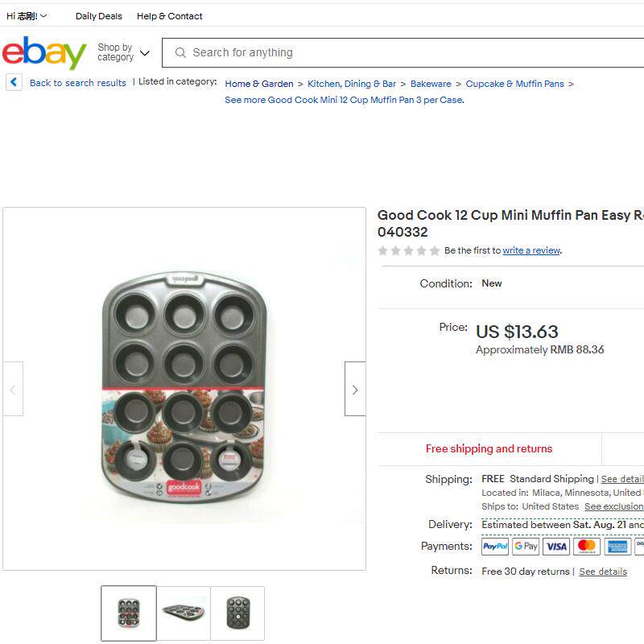Click the write a review link

531,250
